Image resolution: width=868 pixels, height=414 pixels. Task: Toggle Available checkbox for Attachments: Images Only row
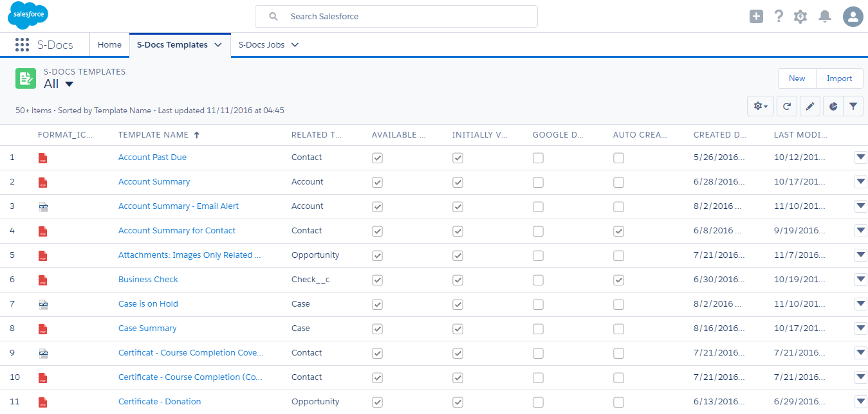378,256
